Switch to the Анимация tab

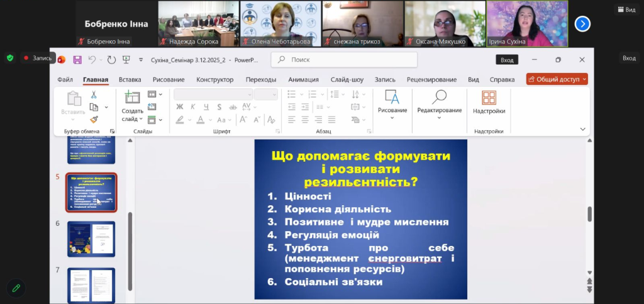click(x=303, y=80)
